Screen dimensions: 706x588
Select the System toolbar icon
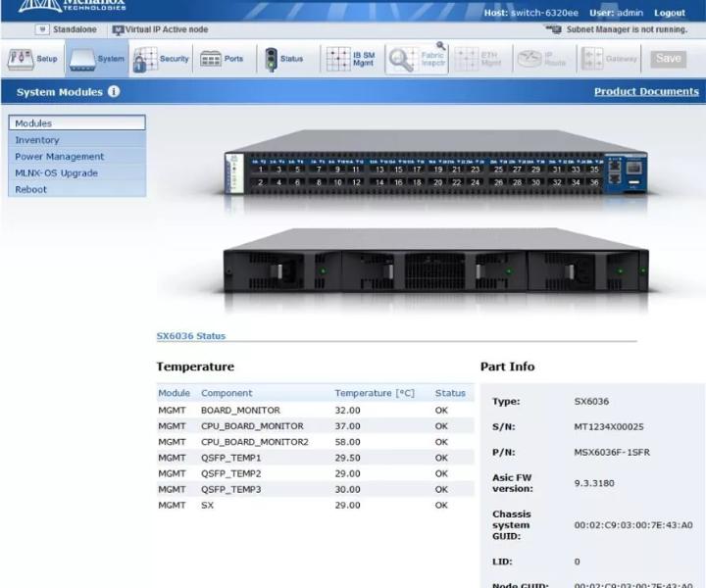pos(82,60)
